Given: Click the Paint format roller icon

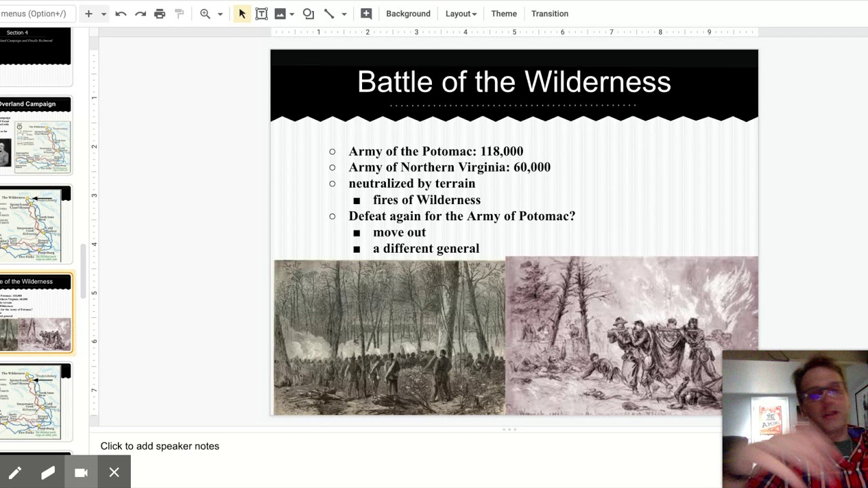Looking at the screenshot, I should [179, 14].
